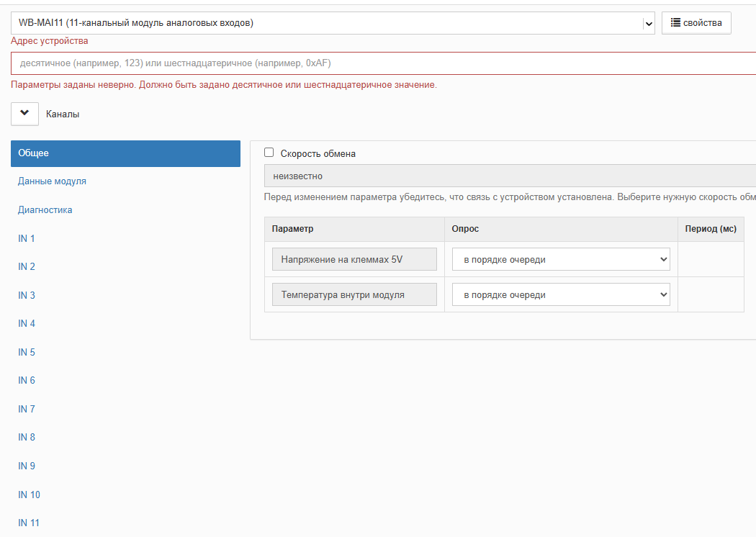Enable the Скорость обмена checkbox

click(x=269, y=153)
